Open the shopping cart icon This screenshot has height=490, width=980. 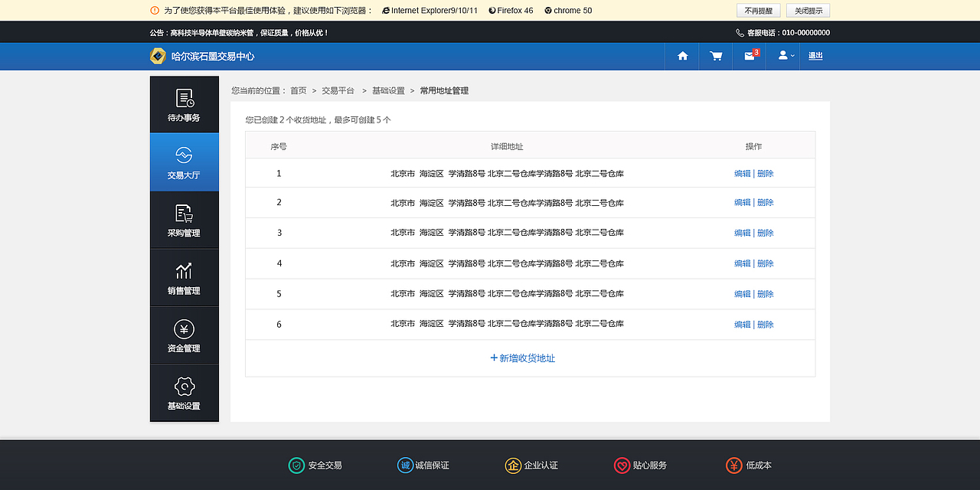tap(715, 56)
